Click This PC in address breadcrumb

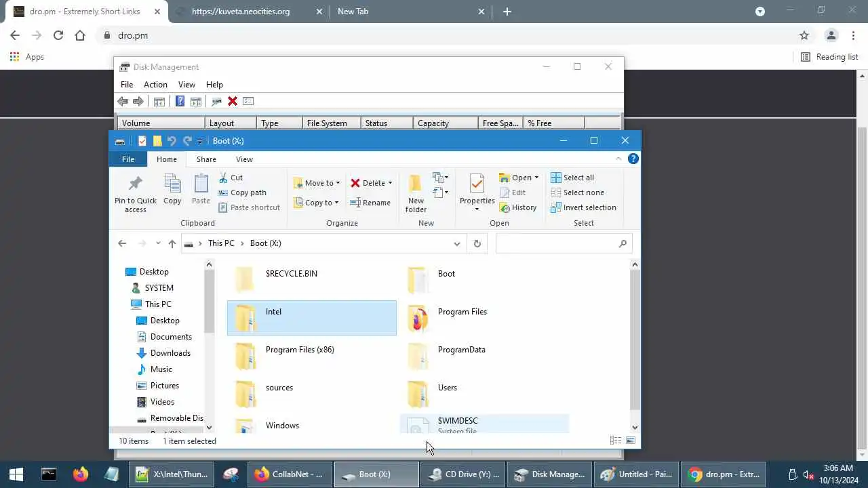click(x=221, y=243)
